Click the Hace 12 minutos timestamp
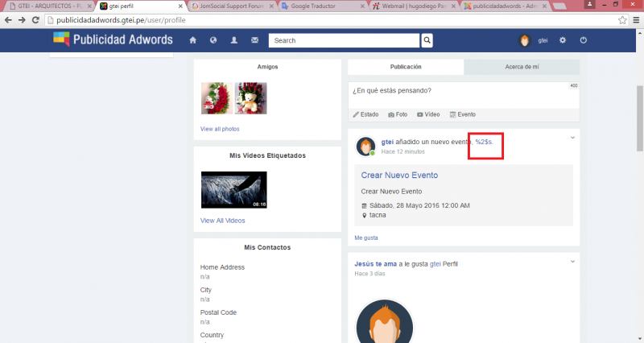The height and width of the screenshot is (343, 644). pyautogui.click(x=403, y=152)
